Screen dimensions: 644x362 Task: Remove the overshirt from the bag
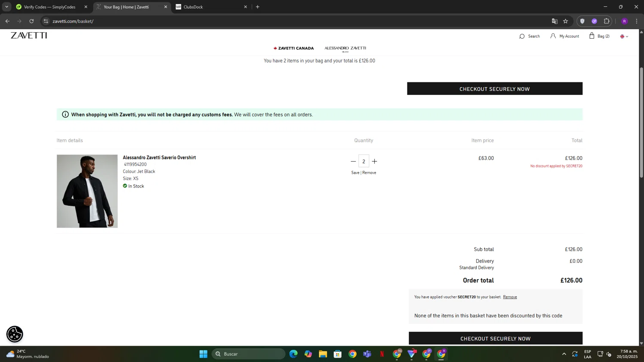[369, 172]
